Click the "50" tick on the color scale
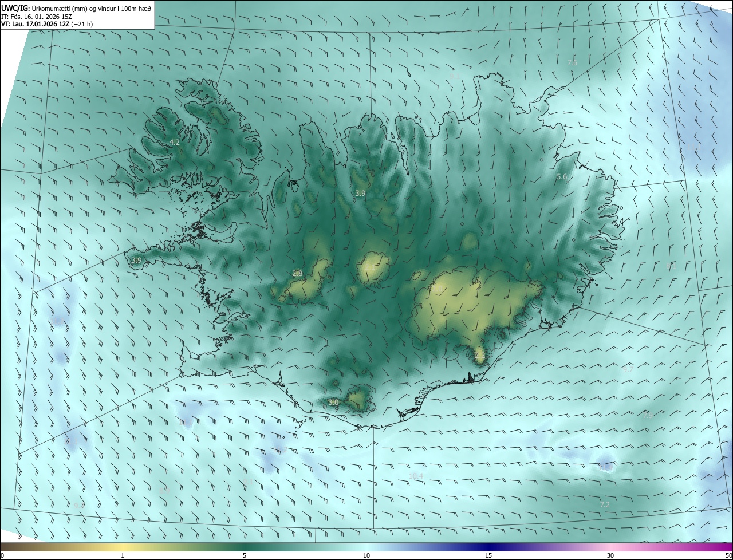733x560 pixels. (x=728, y=555)
